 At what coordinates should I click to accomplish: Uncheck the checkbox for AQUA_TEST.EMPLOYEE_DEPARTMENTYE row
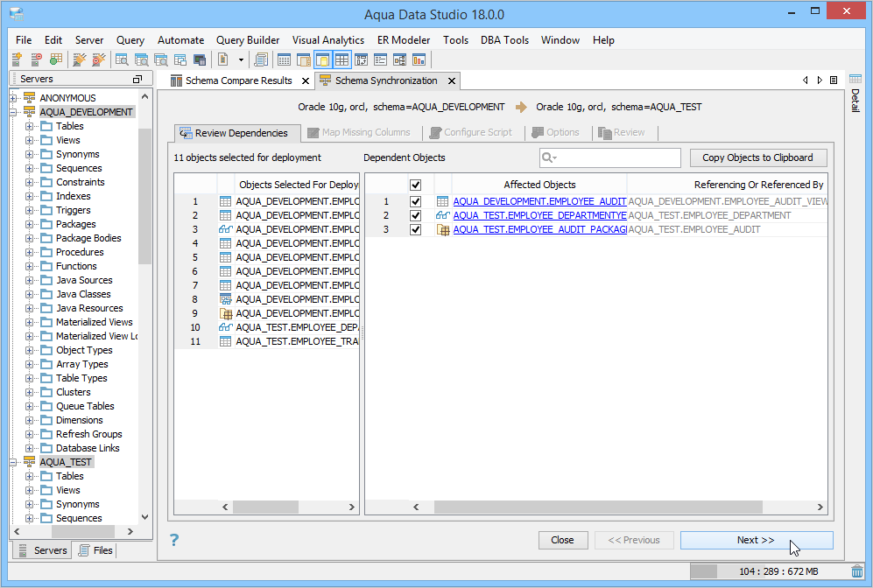415,215
